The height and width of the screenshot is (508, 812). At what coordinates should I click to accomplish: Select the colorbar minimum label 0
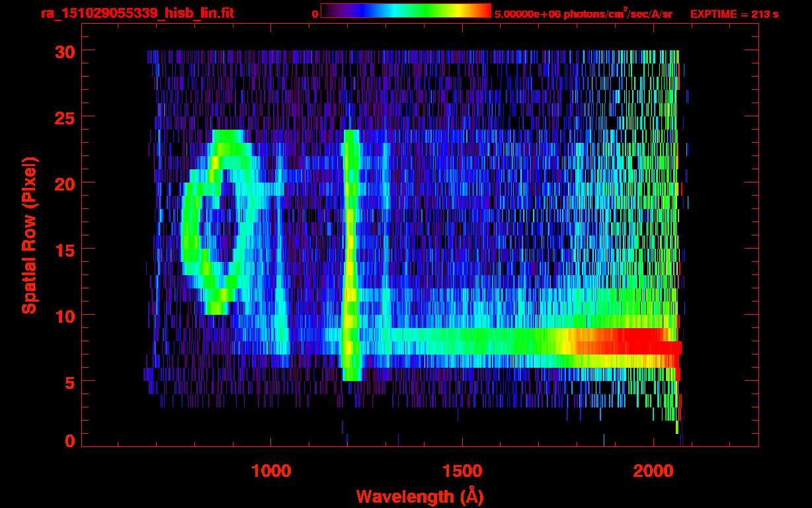click(x=315, y=13)
